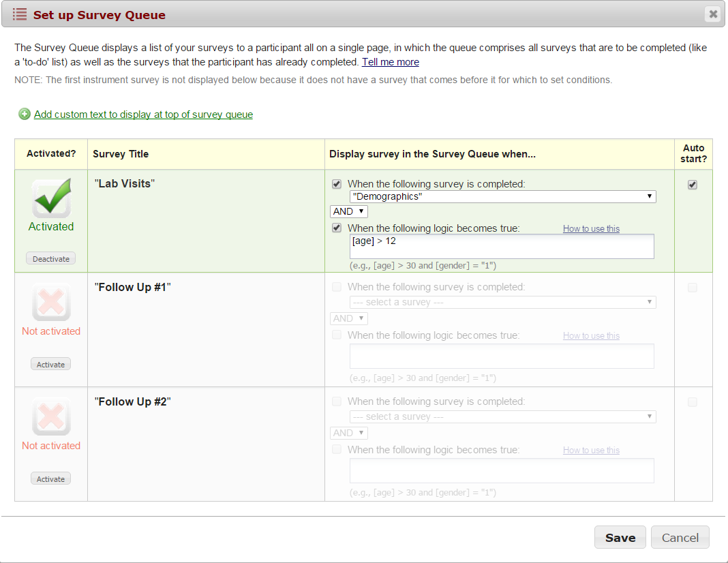
Task: Open the Tell me more link
Action: (390, 62)
